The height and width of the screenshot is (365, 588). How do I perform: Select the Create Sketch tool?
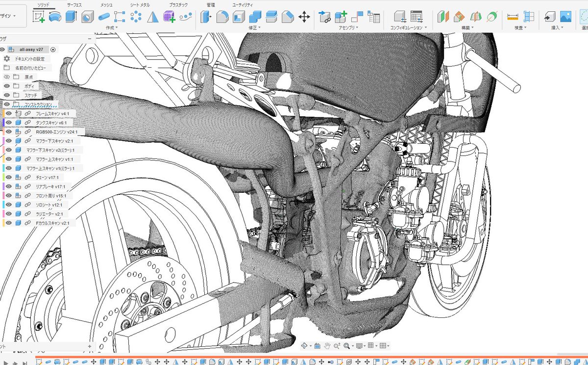point(39,17)
